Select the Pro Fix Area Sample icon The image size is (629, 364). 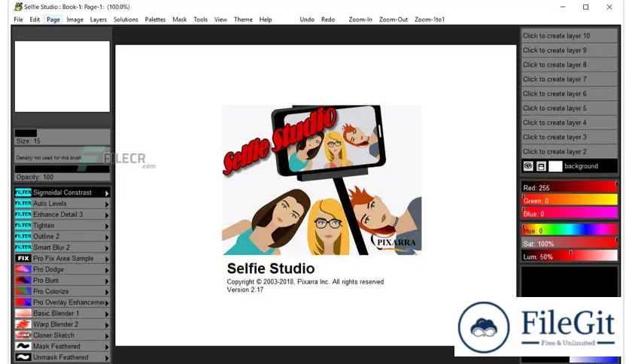23,259
